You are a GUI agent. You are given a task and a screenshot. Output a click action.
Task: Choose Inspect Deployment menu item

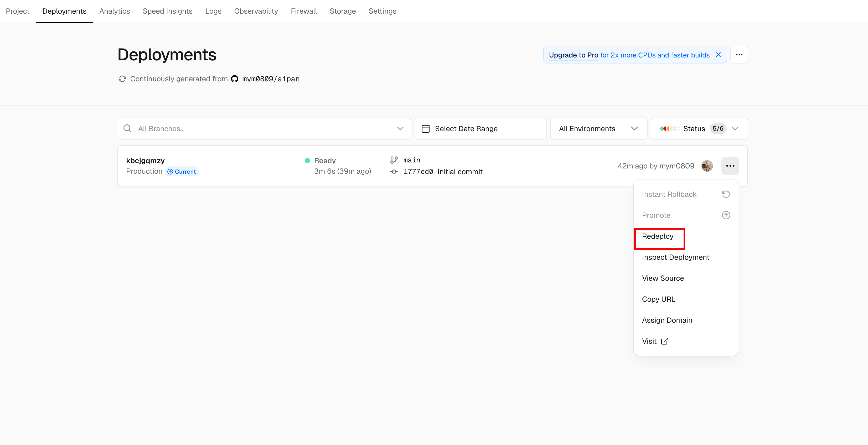tap(675, 257)
